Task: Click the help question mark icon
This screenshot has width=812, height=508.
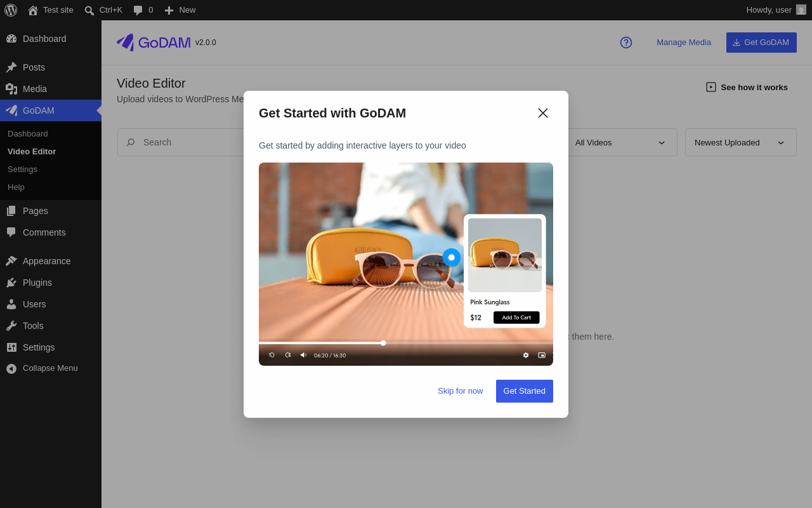Action: pyautogui.click(x=626, y=43)
